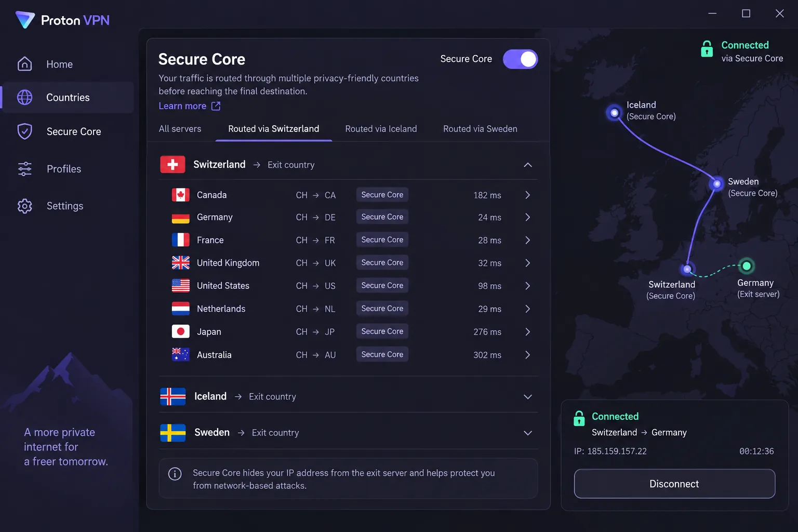This screenshot has width=798, height=532.
Task: Open United States server details chevron
Action: point(528,286)
